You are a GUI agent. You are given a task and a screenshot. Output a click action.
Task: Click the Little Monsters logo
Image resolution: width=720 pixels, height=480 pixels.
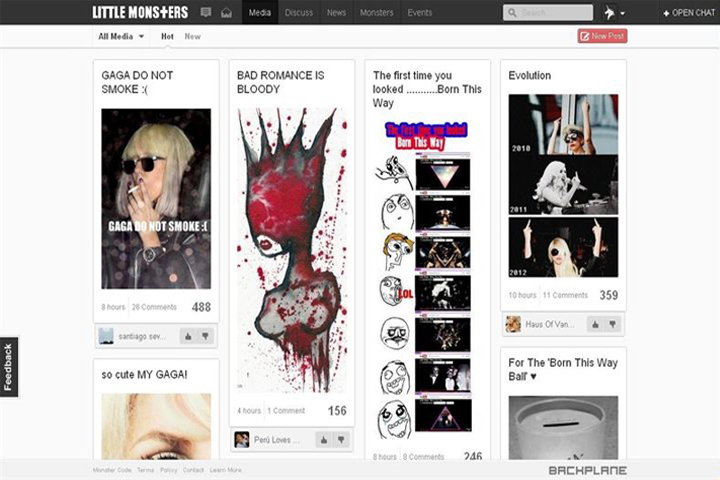(x=139, y=12)
